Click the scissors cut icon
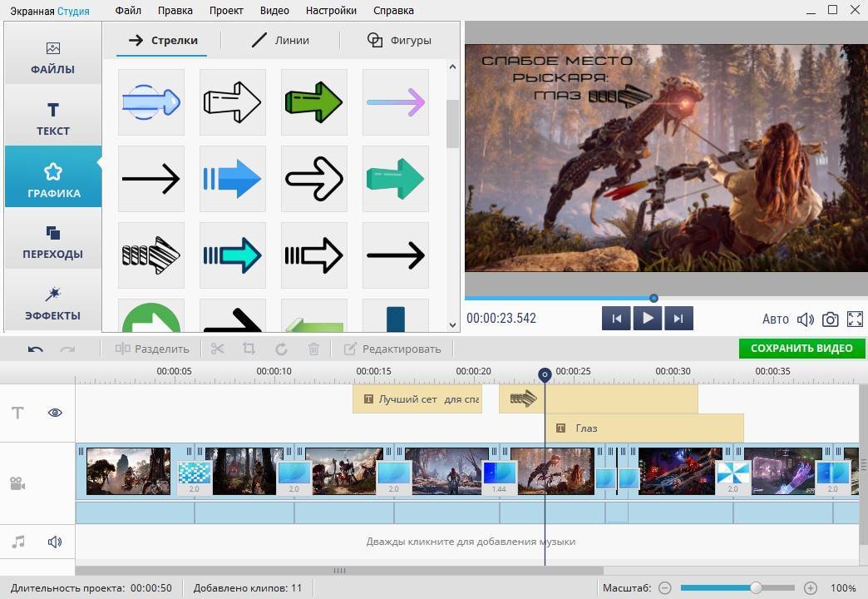Image resolution: width=868 pixels, height=599 pixels. point(217,349)
